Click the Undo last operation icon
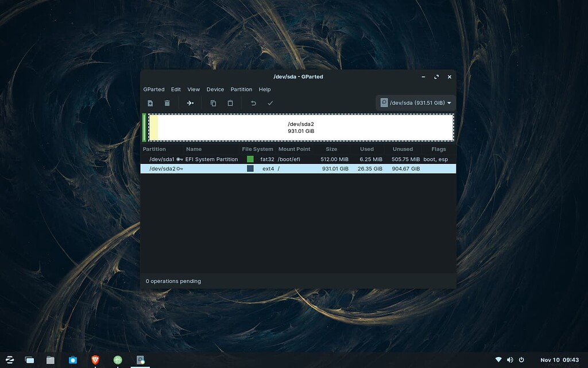This screenshot has width=588, height=368. click(253, 103)
